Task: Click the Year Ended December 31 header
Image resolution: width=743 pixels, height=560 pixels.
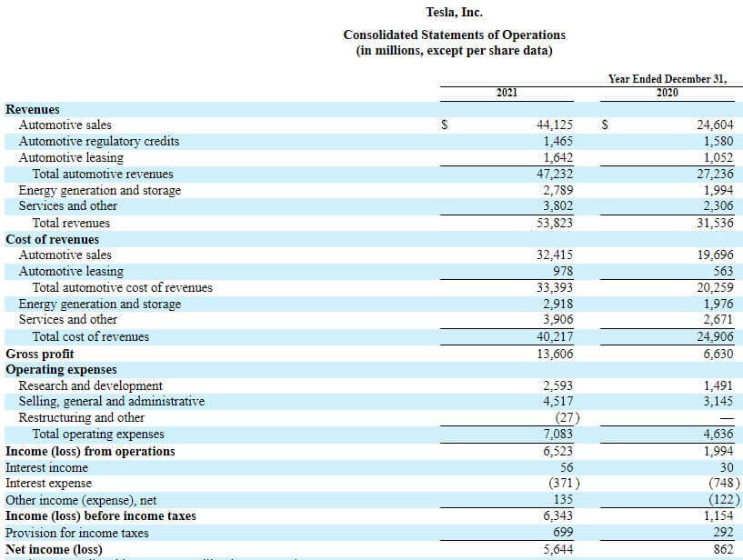Action: point(666,77)
